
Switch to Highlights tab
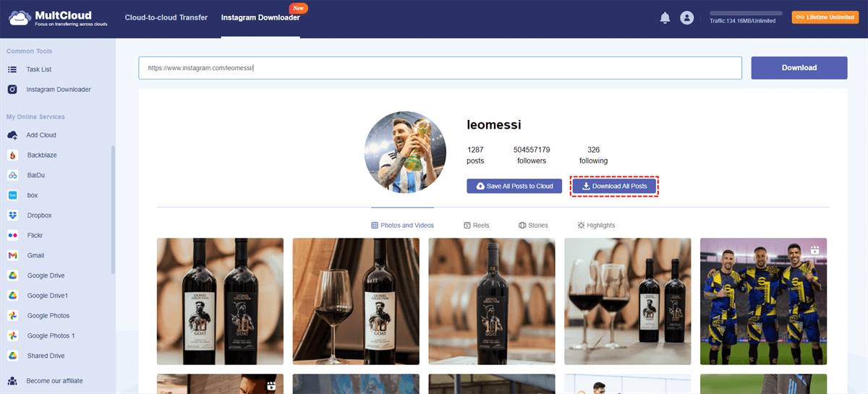pos(596,226)
